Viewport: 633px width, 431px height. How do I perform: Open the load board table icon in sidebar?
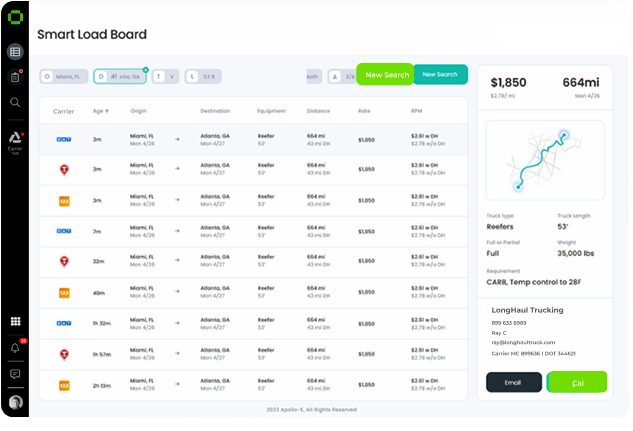tap(15, 52)
